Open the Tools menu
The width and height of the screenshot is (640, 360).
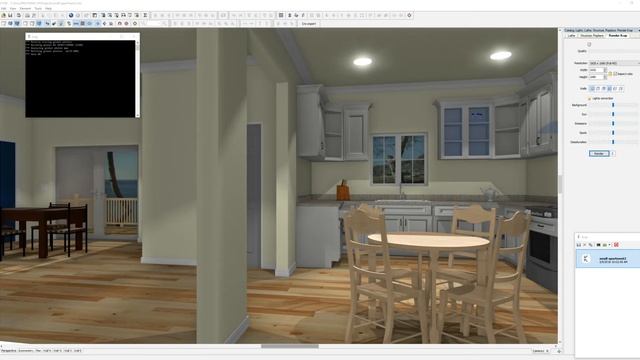tap(38, 8)
